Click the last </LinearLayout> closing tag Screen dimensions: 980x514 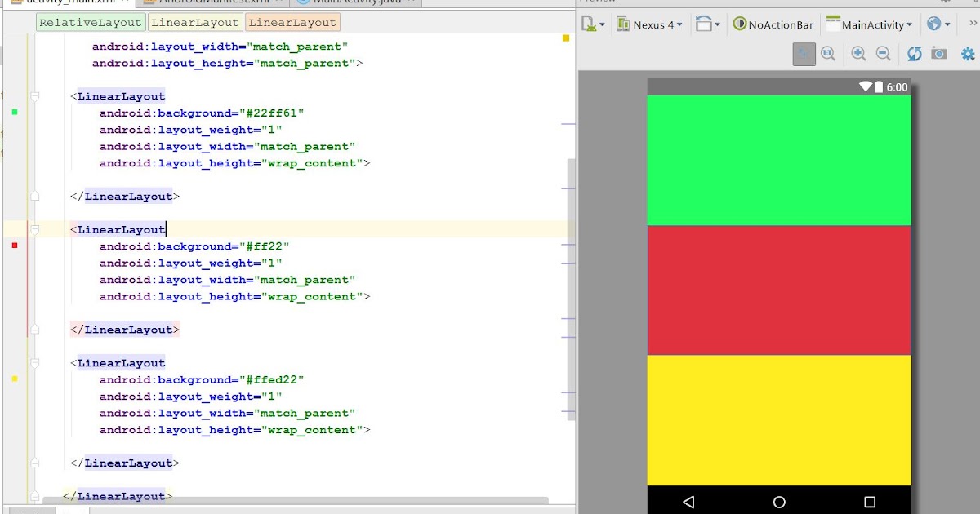(x=118, y=496)
